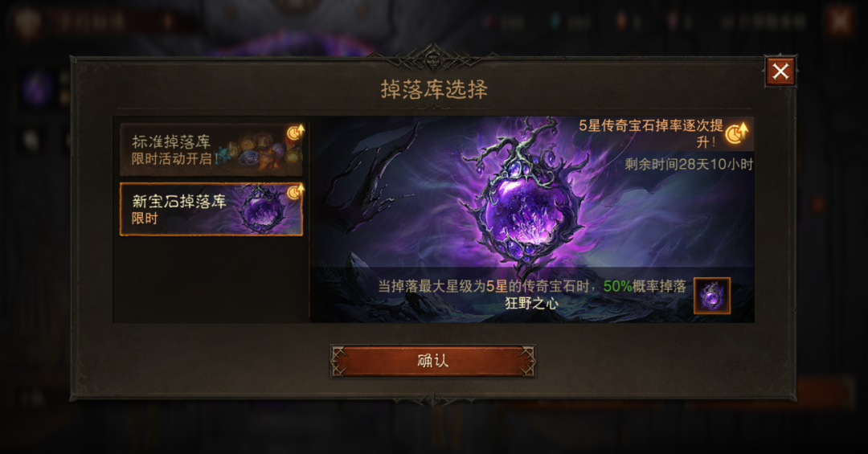Confirm selection with the 确认 button
This screenshot has width=868, height=454.
[x=433, y=361]
